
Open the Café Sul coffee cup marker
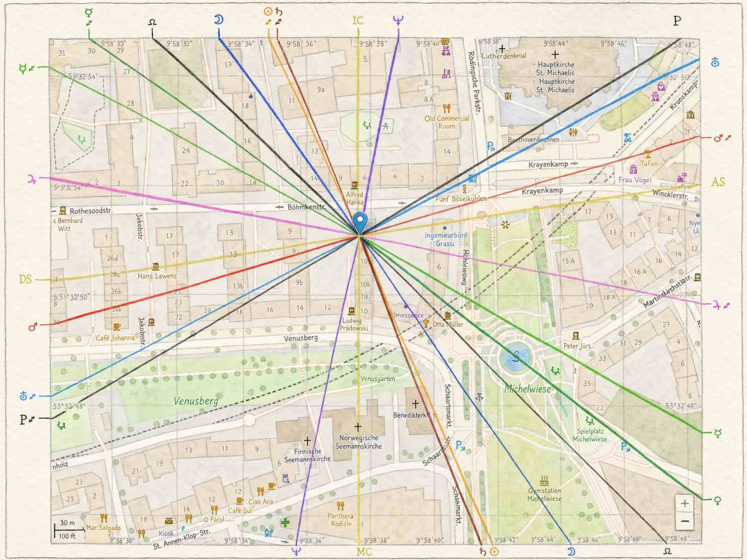click(x=240, y=501)
